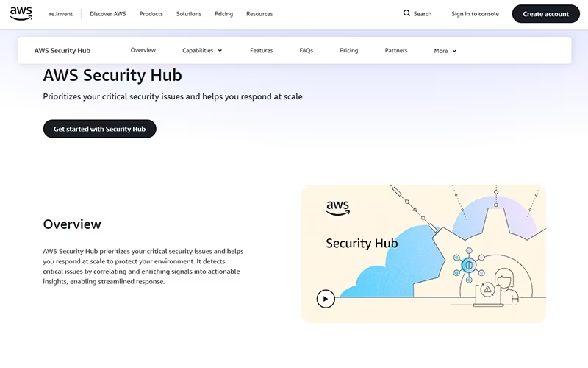Click the overview paragraph text
Image resolution: width=588 pixels, height=368 pixels.
tap(143, 266)
